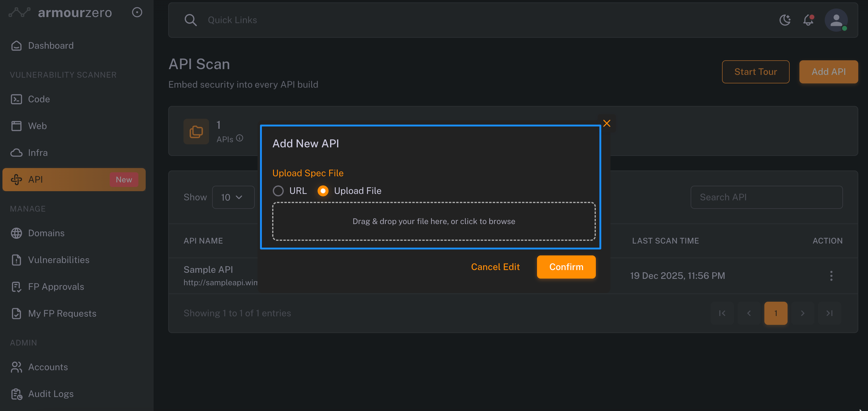Open notifications bell icon

pos(808,20)
